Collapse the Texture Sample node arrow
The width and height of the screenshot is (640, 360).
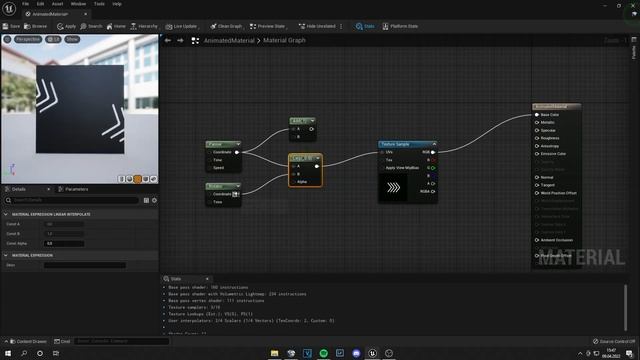click(x=434, y=144)
